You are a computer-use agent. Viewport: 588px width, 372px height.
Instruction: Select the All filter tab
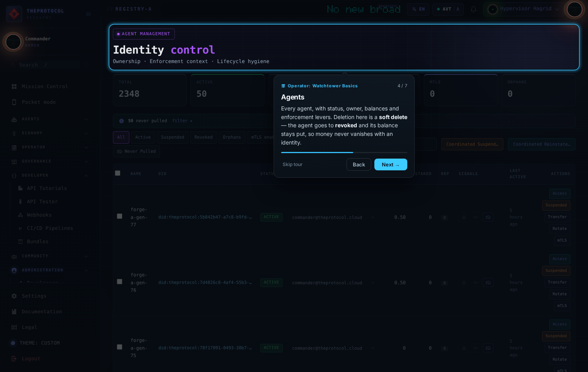click(x=121, y=137)
